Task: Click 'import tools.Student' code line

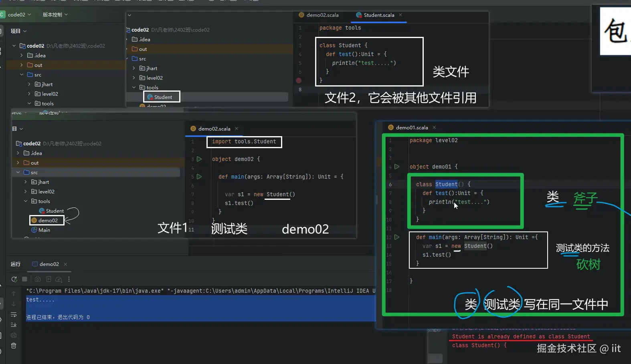Action: click(244, 142)
